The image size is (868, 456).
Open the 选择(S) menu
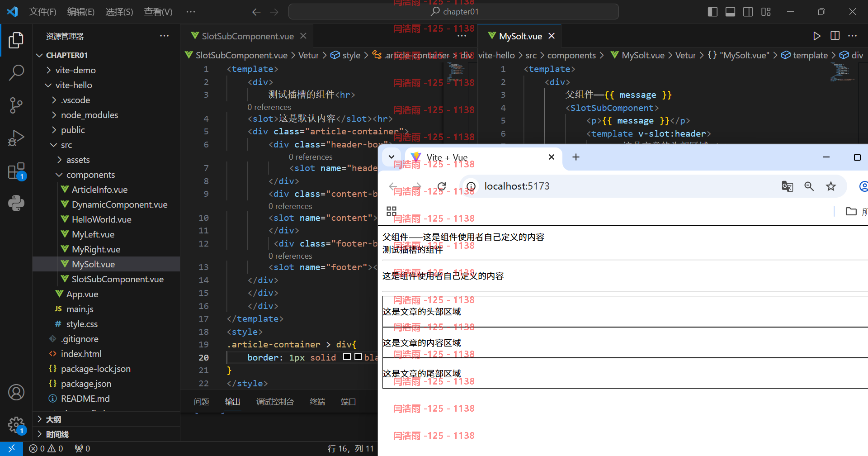[x=119, y=12]
